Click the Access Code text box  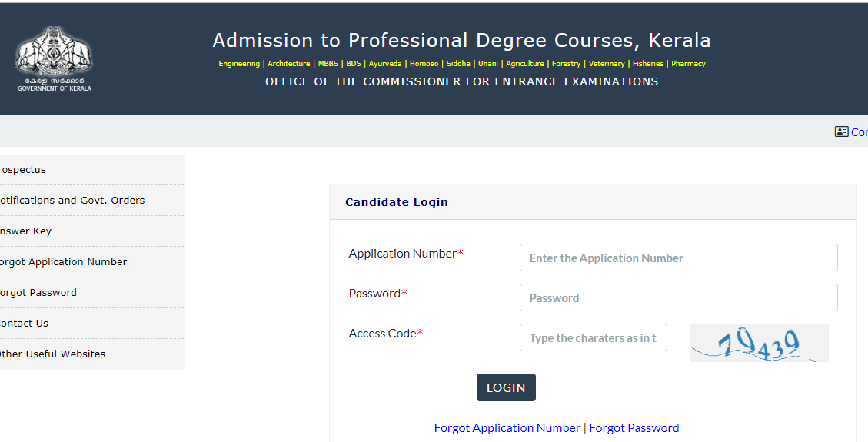593,338
